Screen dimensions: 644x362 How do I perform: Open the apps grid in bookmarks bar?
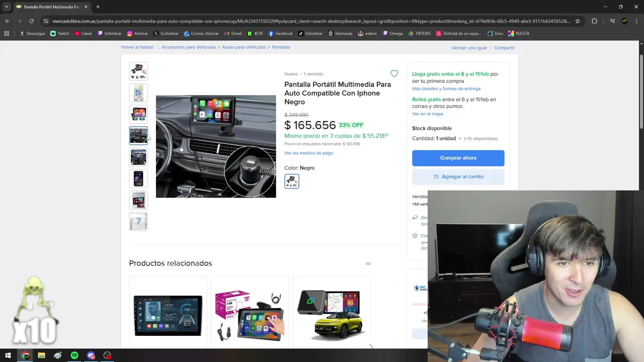point(7,34)
